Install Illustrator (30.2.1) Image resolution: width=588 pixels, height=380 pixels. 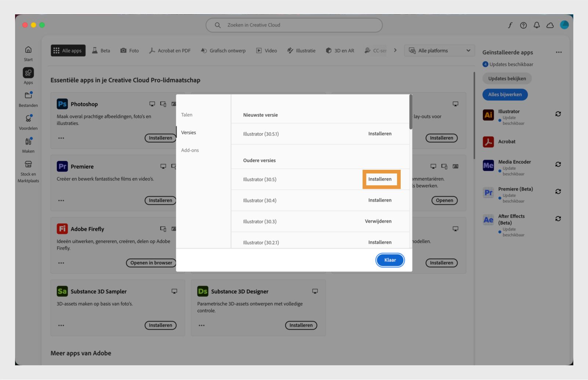pos(380,242)
